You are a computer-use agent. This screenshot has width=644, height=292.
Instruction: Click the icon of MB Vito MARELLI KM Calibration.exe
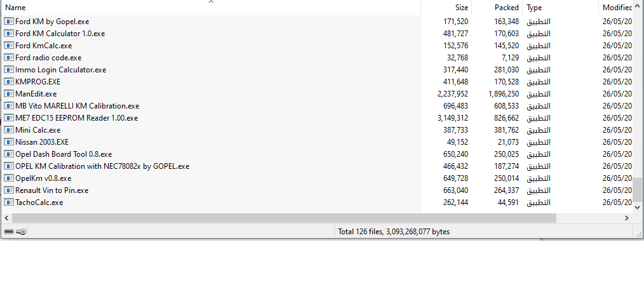pos(9,106)
